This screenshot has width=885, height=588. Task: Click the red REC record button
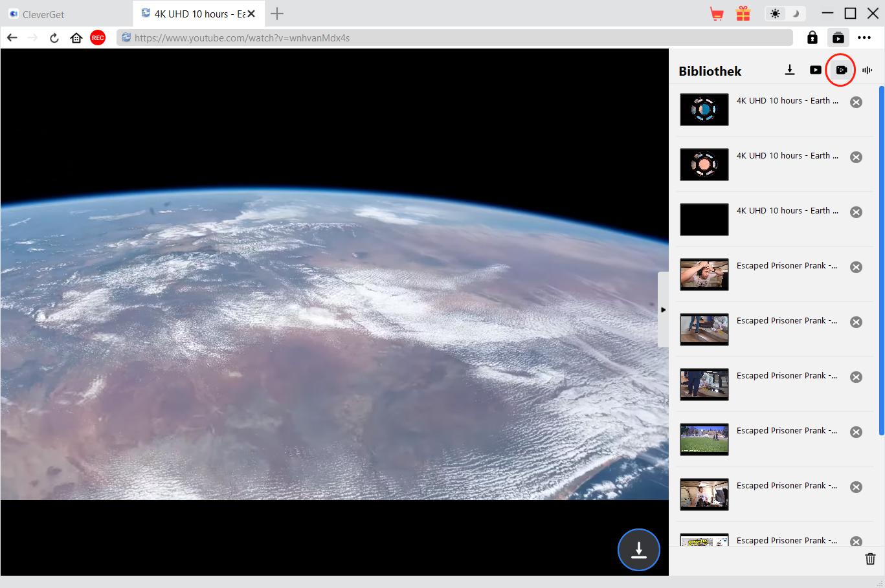point(98,38)
